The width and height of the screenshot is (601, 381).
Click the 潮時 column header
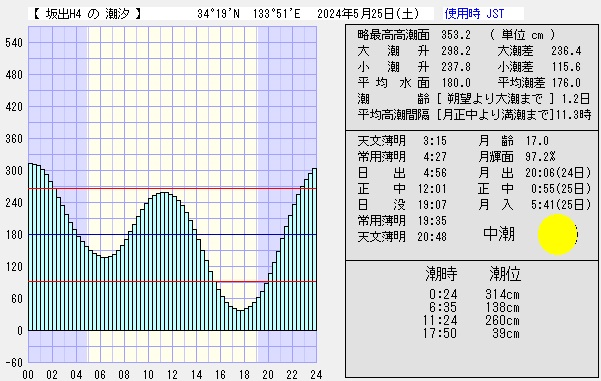pyautogui.click(x=441, y=274)
